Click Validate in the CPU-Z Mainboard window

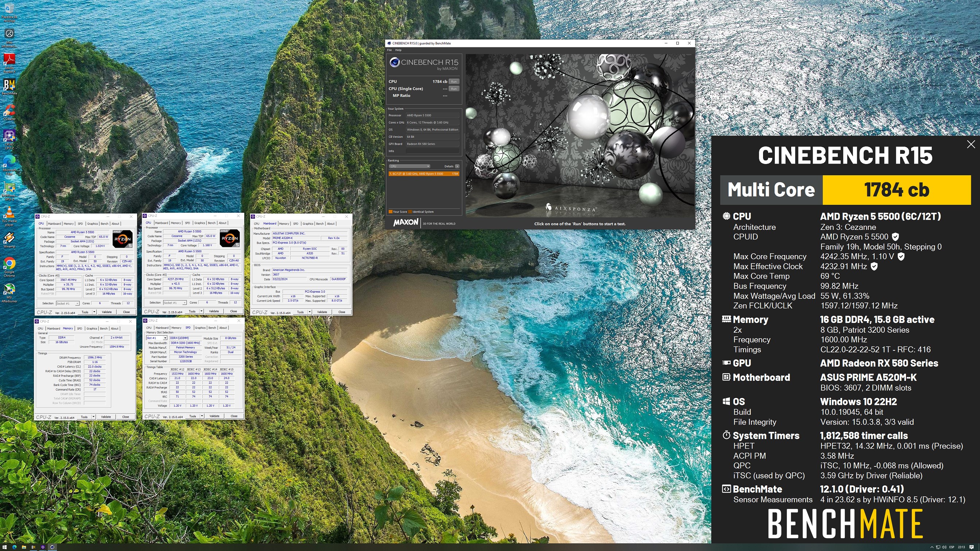(322, 312)
